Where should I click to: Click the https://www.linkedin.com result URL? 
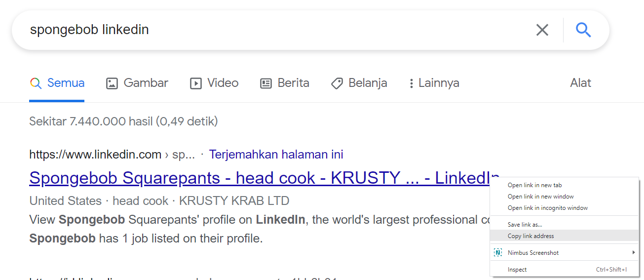coord(95,155)
